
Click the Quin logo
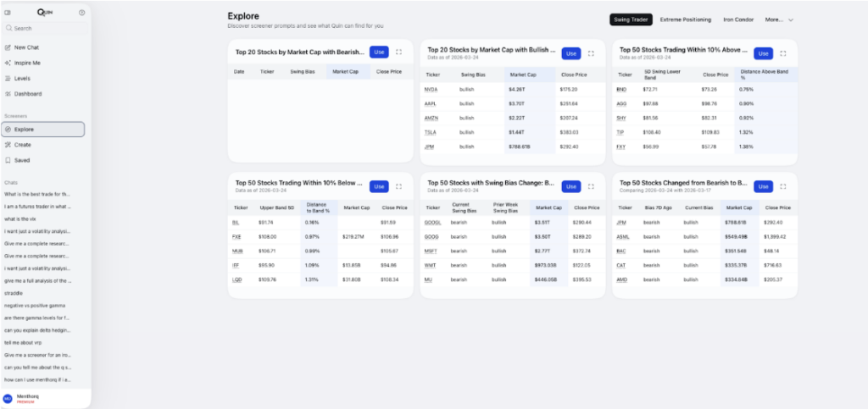tap(45, 12)
